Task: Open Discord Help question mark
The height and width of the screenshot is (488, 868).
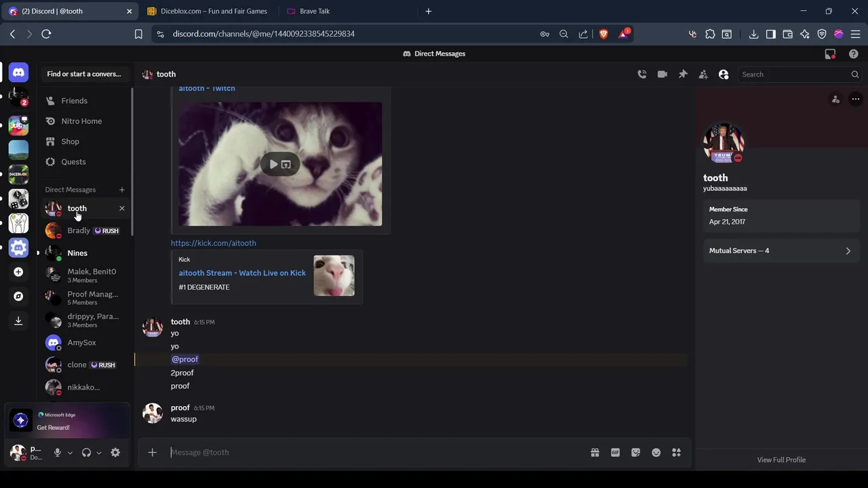Action: tap(854, 54)
